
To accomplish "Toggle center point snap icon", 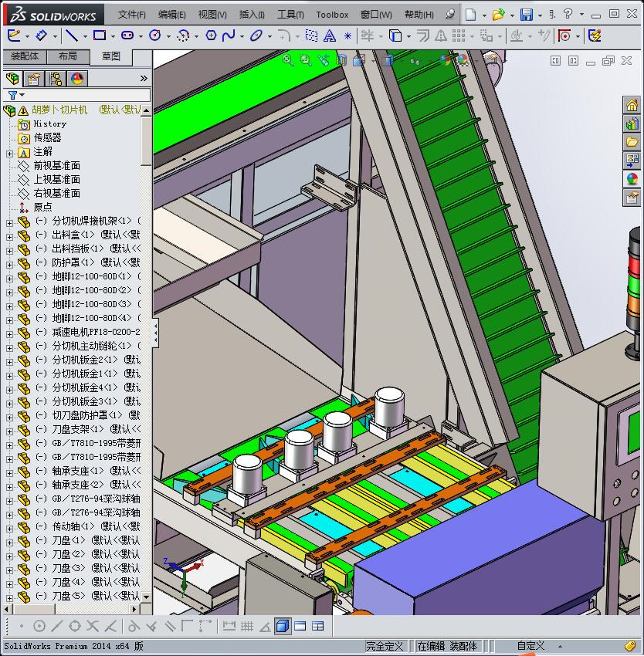I will (39, 627).
